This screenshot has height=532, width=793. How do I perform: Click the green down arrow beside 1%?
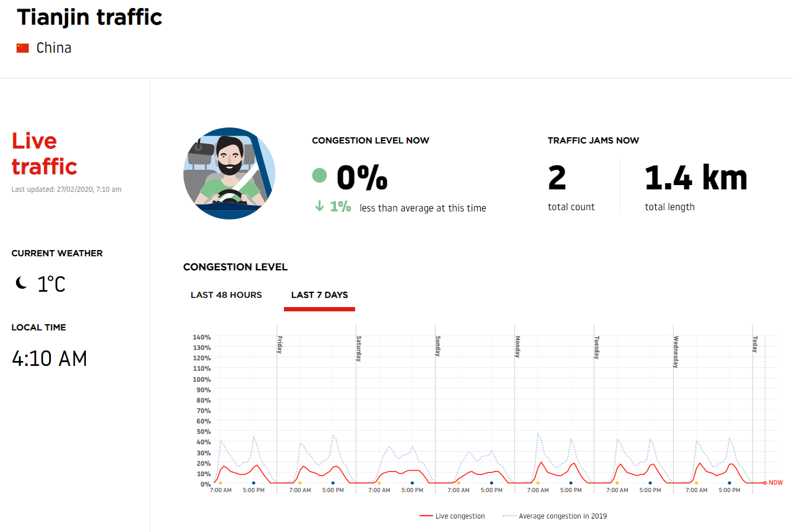click(x=319, y=207)
